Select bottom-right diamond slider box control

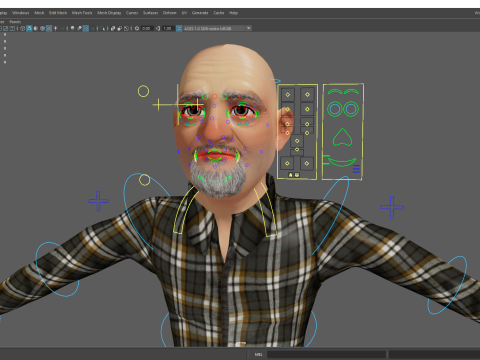point(307,163)
